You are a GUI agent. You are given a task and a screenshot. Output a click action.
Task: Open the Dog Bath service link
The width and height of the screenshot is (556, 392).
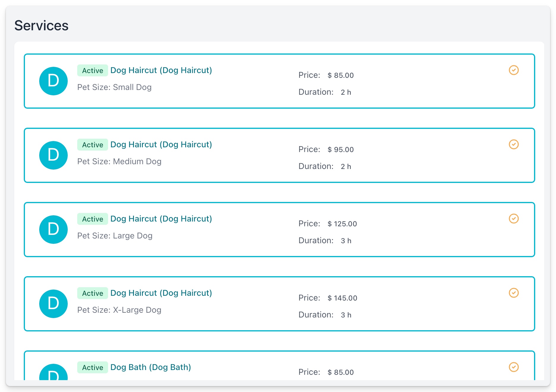[151, 367]
